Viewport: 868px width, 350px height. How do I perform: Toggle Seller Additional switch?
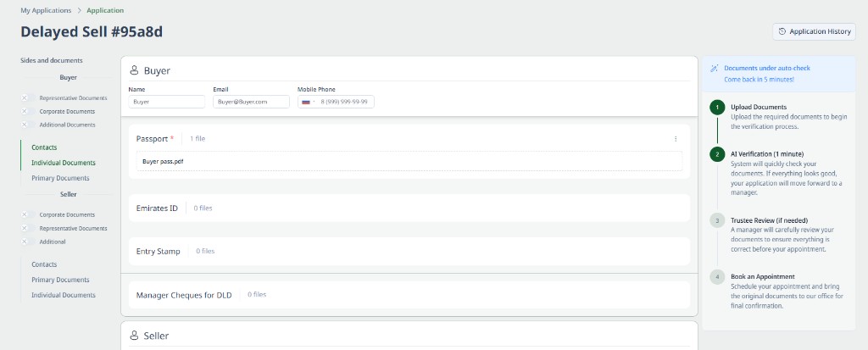(x=28, y=242)
